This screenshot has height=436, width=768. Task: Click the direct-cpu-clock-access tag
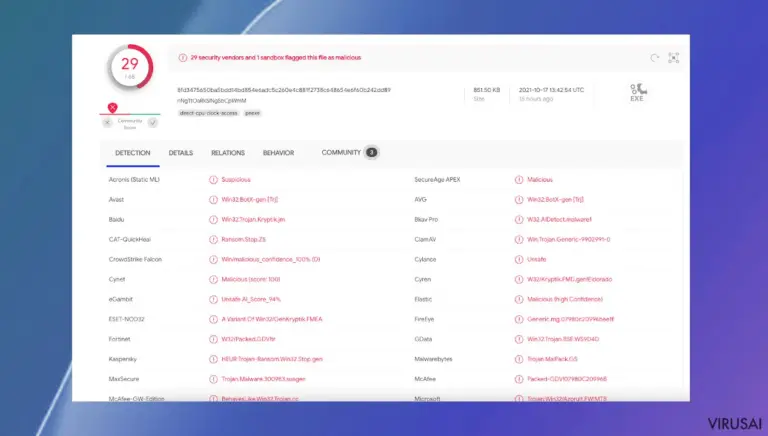coord(208,113)
